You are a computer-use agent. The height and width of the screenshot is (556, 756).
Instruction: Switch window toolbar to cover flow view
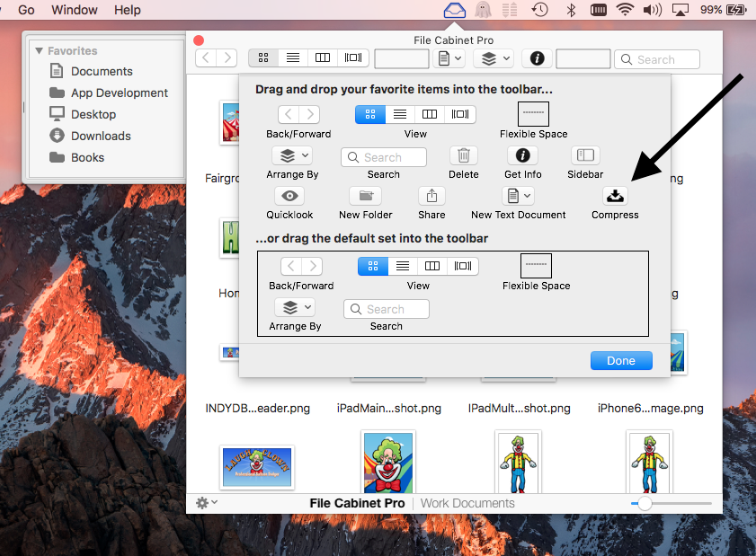[353, 57]
